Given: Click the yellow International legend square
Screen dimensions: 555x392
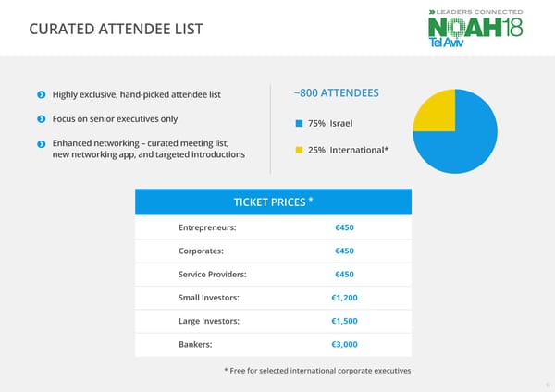Looking at the screenshot, I should click(298, 150).
